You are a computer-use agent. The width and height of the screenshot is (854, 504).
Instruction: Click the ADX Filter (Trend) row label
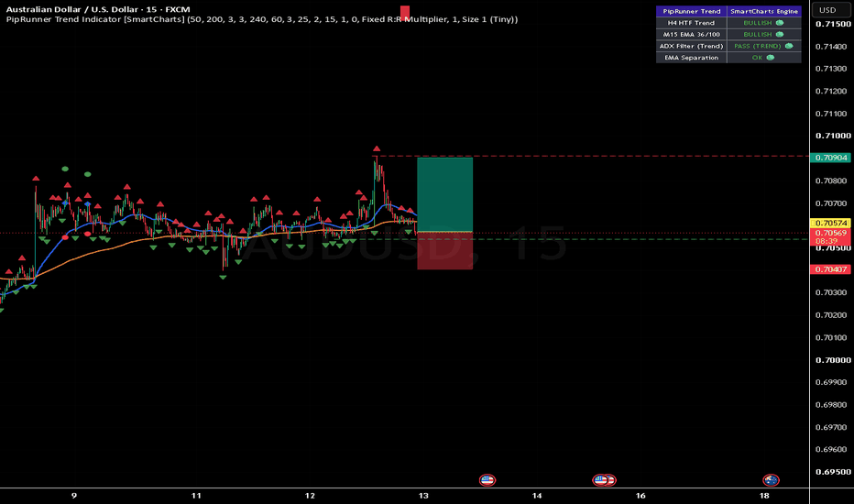pos(692,47)
